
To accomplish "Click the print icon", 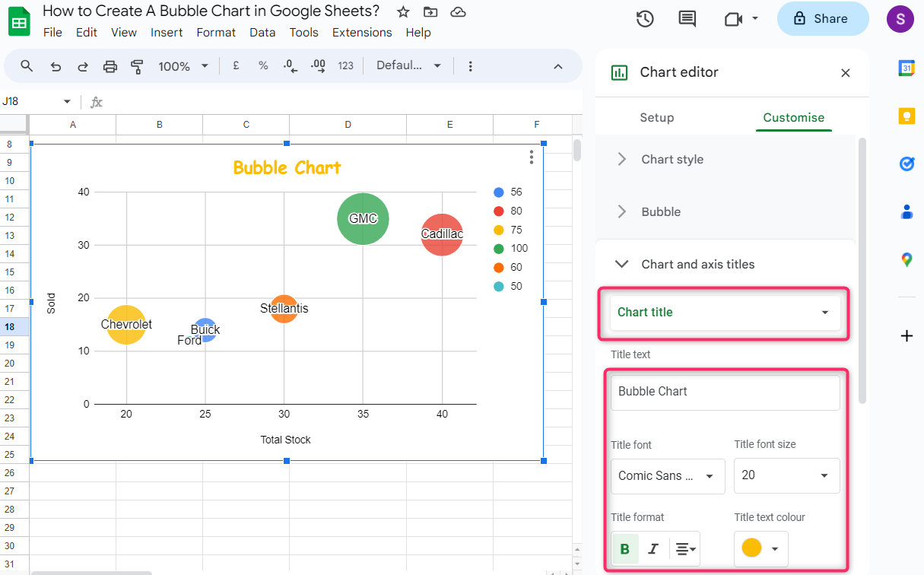I will pos(110,66).
